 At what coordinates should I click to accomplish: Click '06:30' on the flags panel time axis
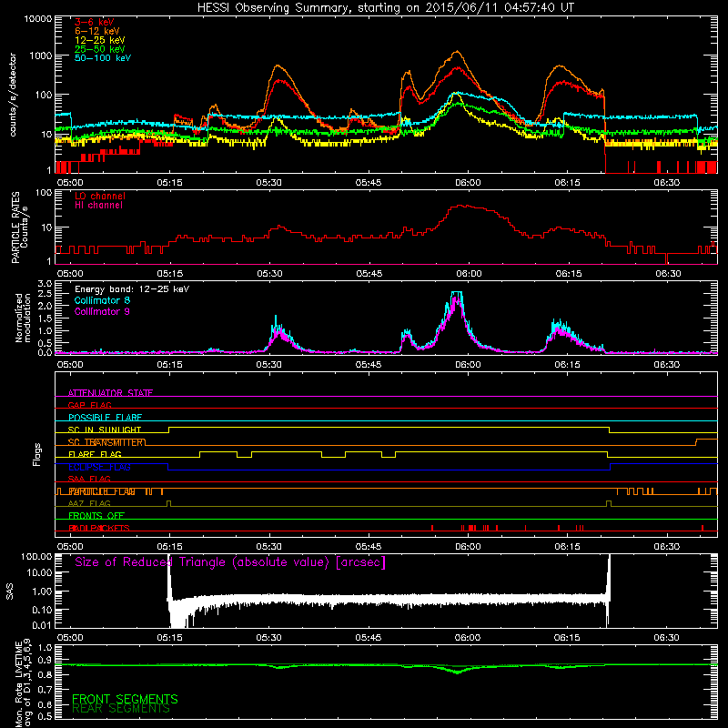667,547
